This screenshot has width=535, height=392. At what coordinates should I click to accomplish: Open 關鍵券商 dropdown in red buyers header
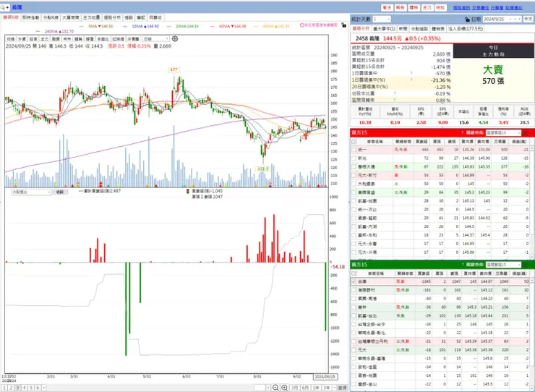(x=503, y=132)
